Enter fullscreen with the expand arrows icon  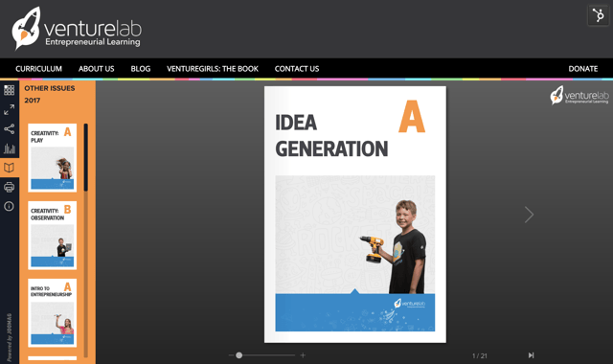(x=9, y=109)
